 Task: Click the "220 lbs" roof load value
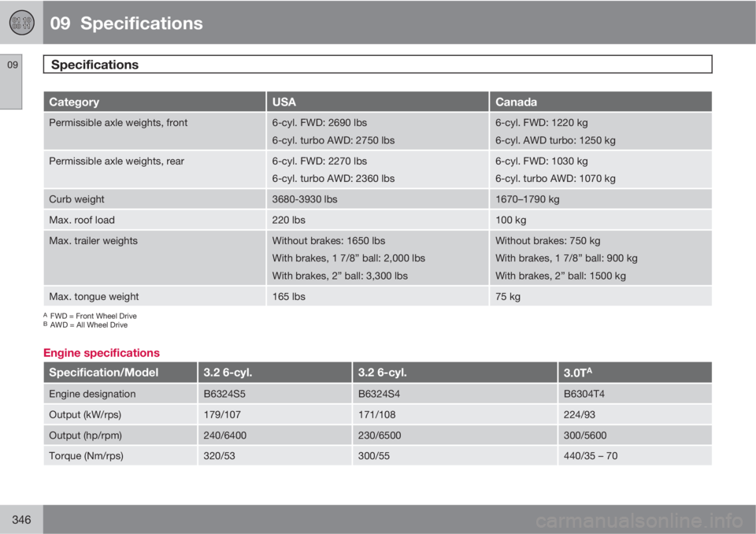(x=288, y=220)
